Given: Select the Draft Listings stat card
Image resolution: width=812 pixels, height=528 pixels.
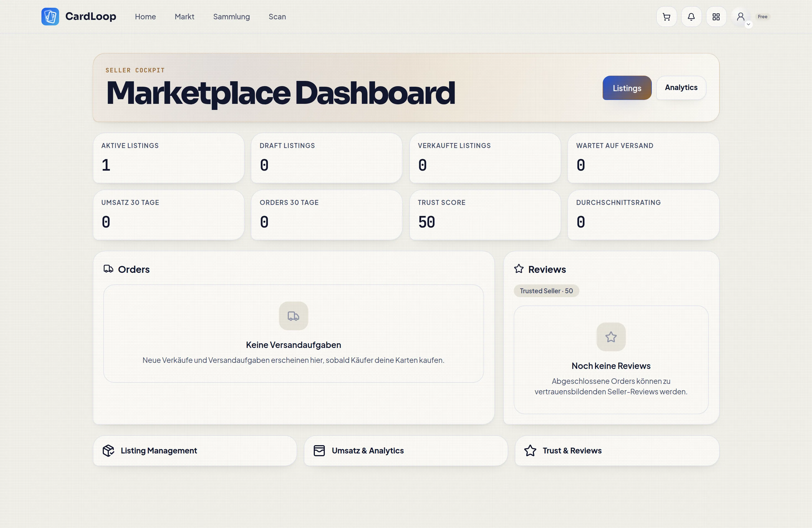Looking at the screenshot, I should coord(326,158).
